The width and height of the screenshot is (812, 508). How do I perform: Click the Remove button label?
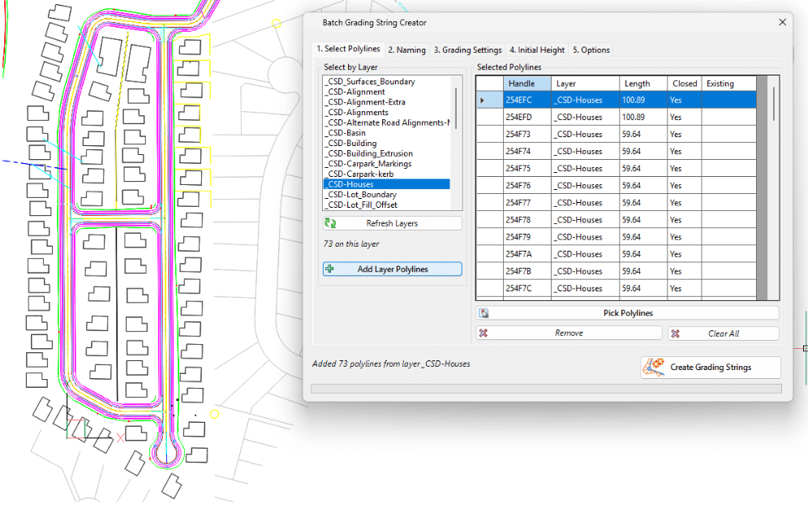569,333
